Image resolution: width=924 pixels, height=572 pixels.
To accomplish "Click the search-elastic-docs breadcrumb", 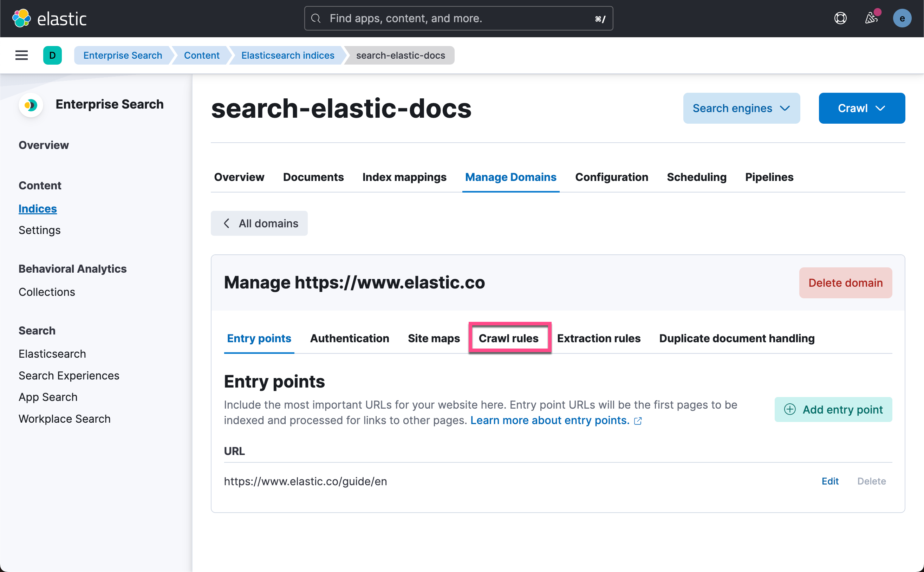I will click(401, 55).
